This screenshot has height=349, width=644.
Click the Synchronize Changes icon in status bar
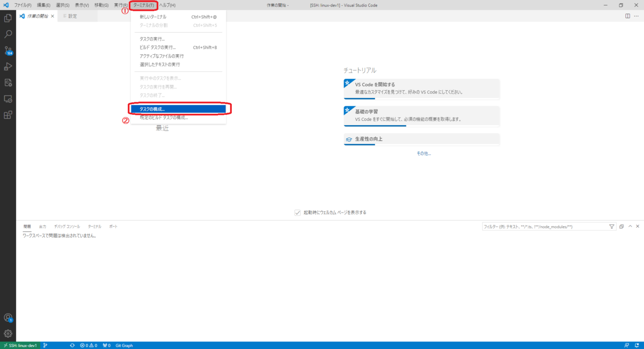[72, 345]
